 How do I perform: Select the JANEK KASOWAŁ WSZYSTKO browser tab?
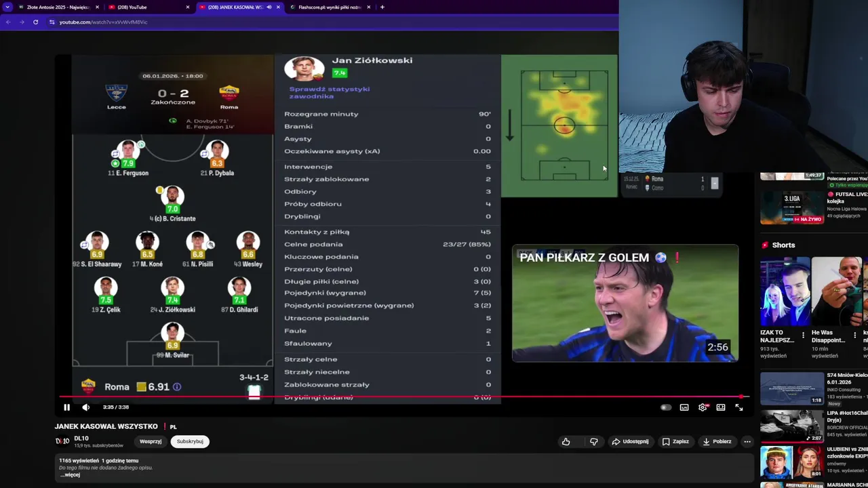234,7
